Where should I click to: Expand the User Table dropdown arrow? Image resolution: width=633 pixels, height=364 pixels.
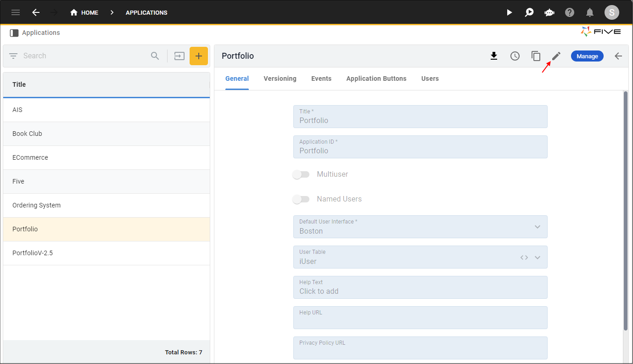pos(538,258)
